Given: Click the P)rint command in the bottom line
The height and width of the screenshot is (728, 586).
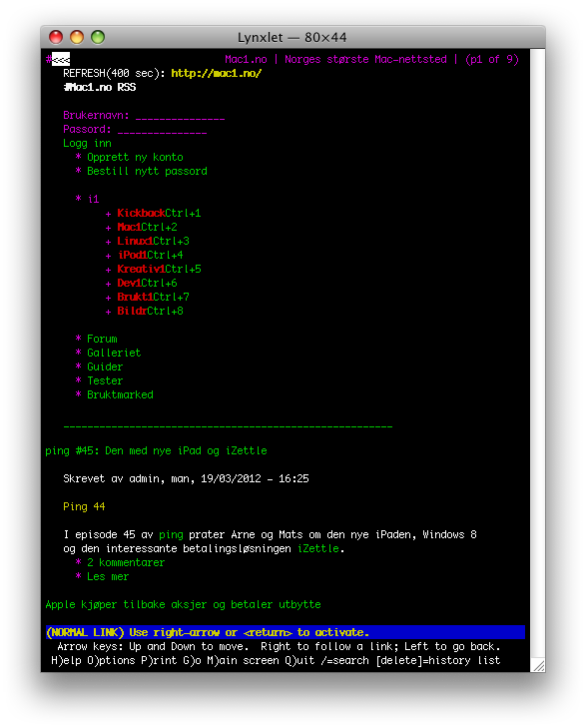Looking at the screenshot, I should [x=159, y=660].
